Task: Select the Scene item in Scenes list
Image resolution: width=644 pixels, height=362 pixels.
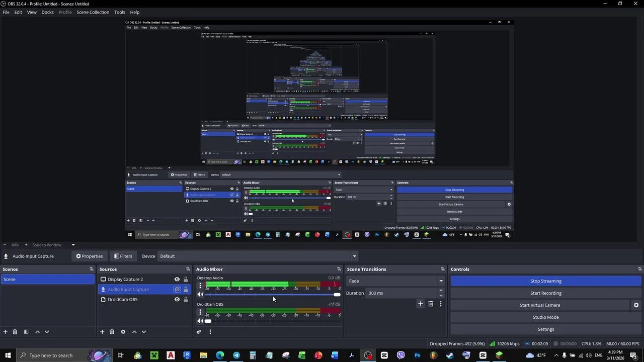Action: (48, 280)
